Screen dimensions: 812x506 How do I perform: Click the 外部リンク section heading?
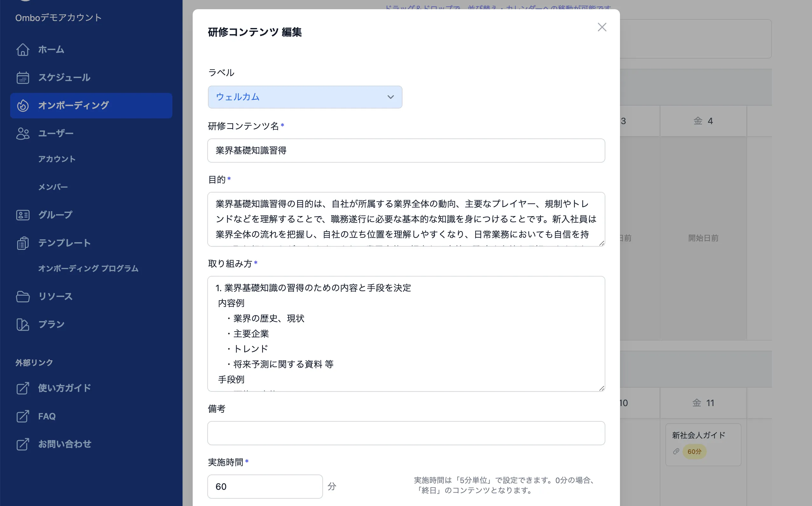[x=34, y=363]
